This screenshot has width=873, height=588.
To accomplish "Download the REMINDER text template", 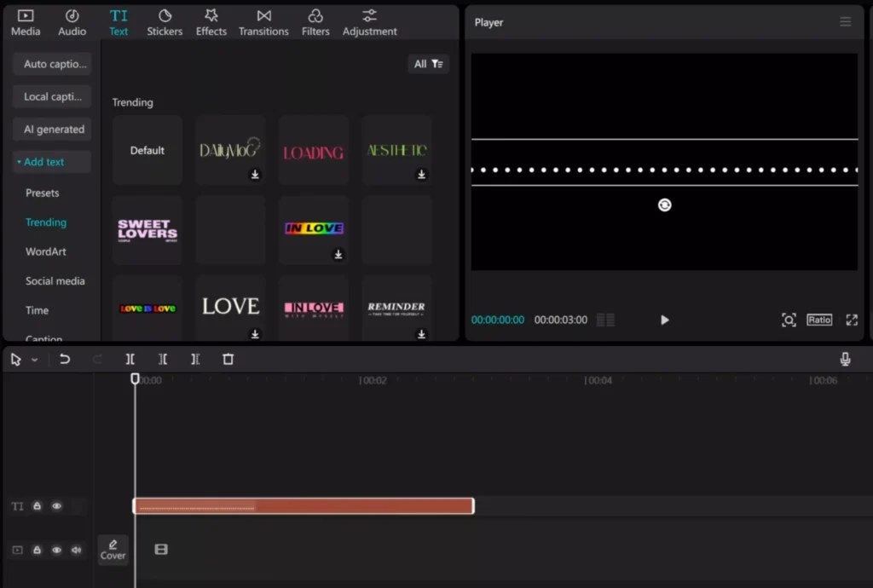I will (421, 334).
